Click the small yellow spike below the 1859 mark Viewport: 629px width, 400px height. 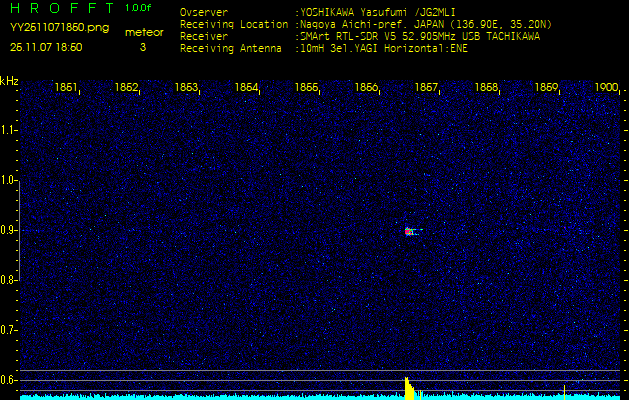tap(565, 389)
